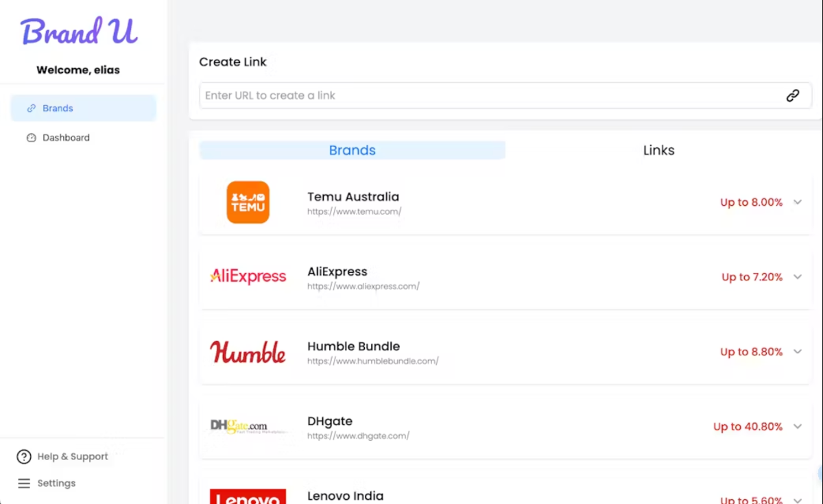Open the https://www.temu.com/ link
Screen dimensions: 823x504
coord(355,212)
